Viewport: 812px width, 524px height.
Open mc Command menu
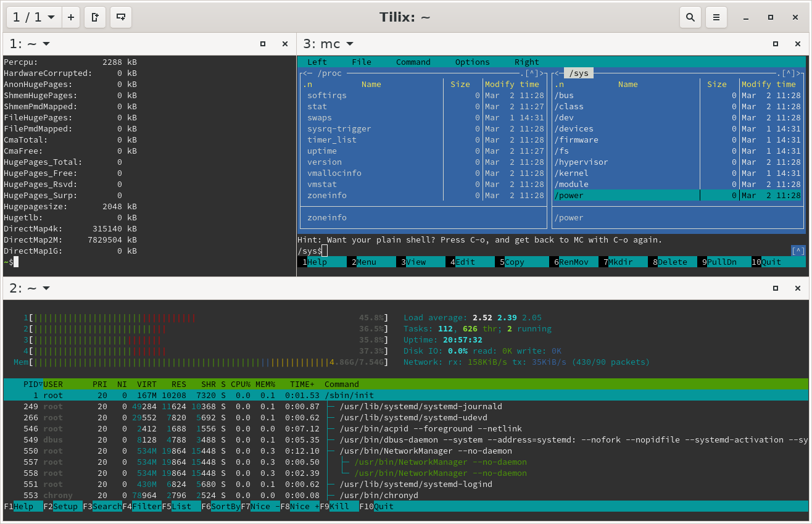click(413, 62)
